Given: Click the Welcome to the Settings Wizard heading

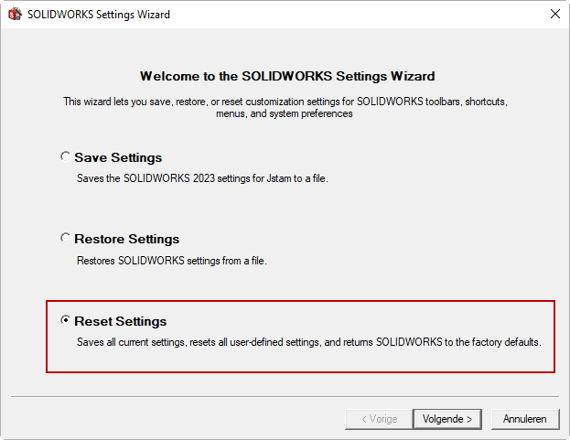Looking at the screenshot, I should [x=288, y=76].
